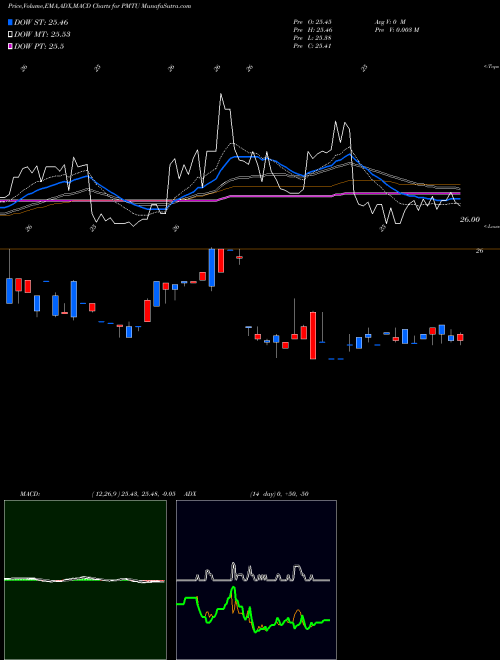Viewport: 500px width, 660px height.
Task: Click the 'ADX' panel label
Action: coord(191,494)
